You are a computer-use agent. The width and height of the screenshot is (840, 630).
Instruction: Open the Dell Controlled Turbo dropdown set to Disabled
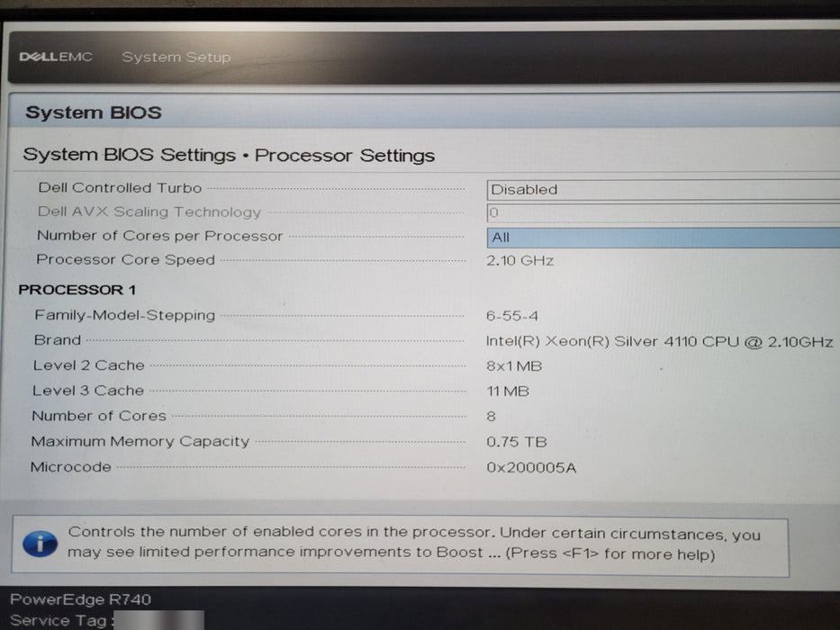point(664,190)
